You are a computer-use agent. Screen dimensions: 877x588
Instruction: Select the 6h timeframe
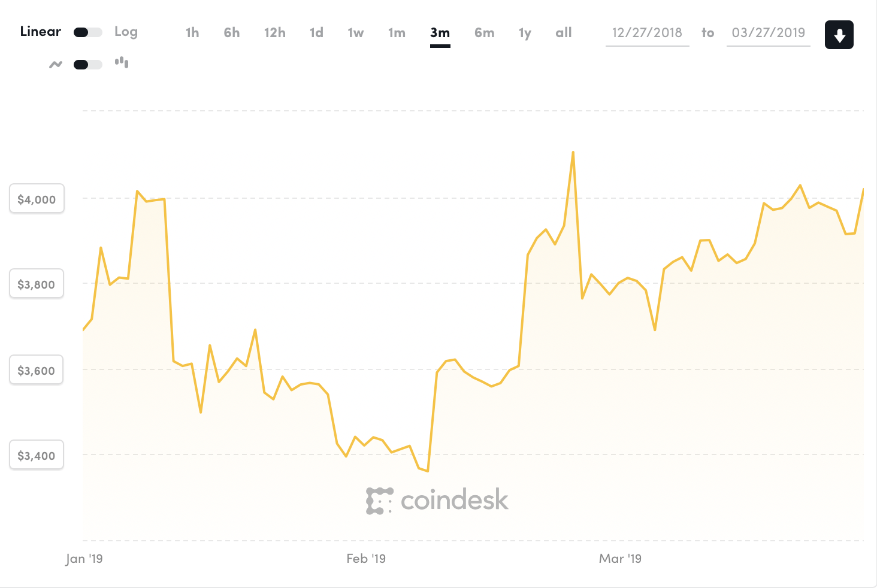(x=231, y=33)
